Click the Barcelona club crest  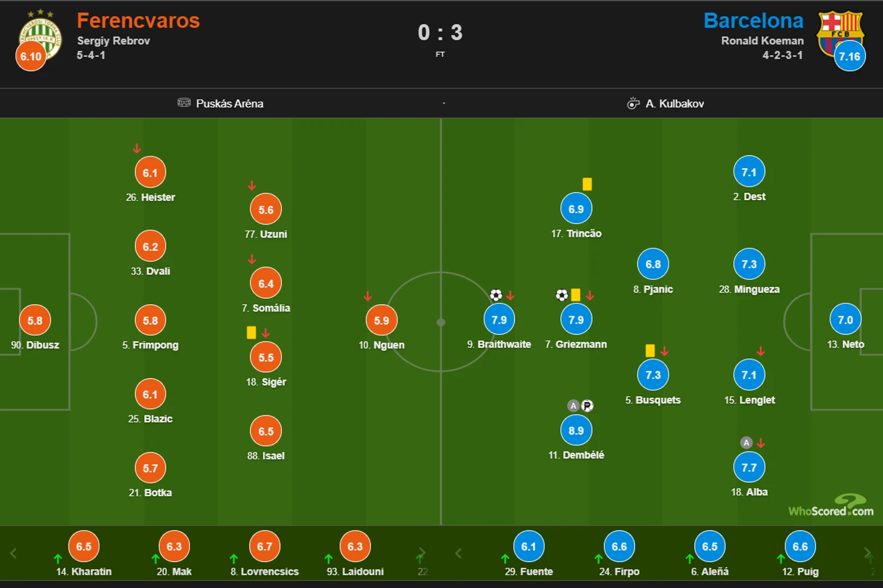(839, 33)
